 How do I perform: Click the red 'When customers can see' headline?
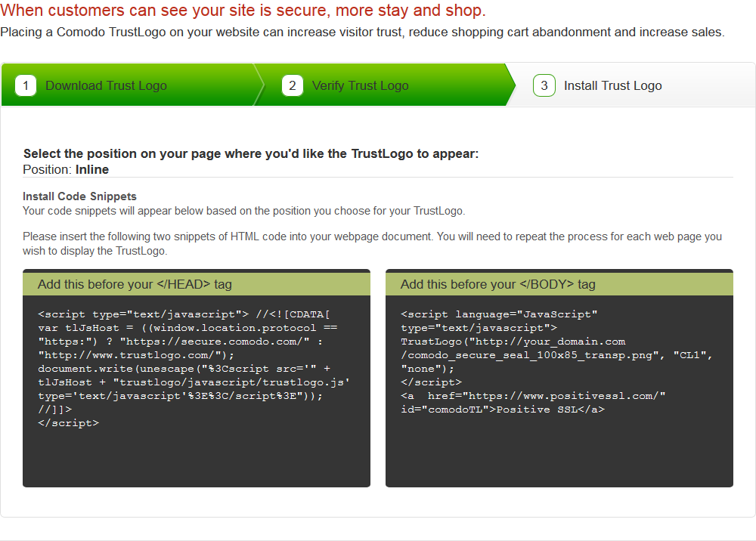click(x=243, y=11)
